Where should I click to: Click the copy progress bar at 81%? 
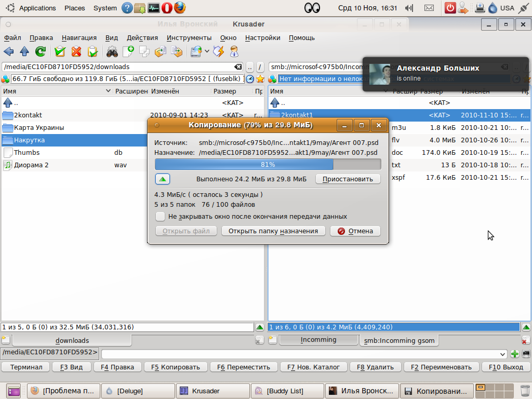click(x=268, y=164)
